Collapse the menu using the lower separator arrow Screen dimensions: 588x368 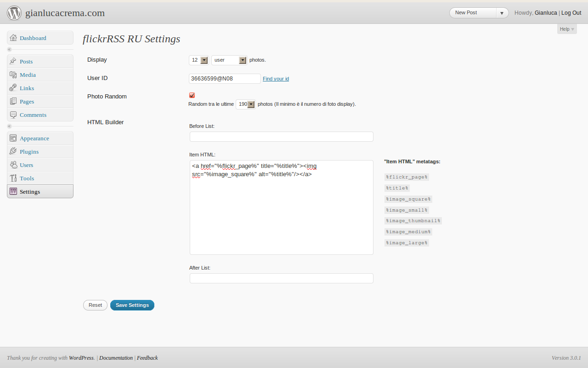[x=9, y=126]
